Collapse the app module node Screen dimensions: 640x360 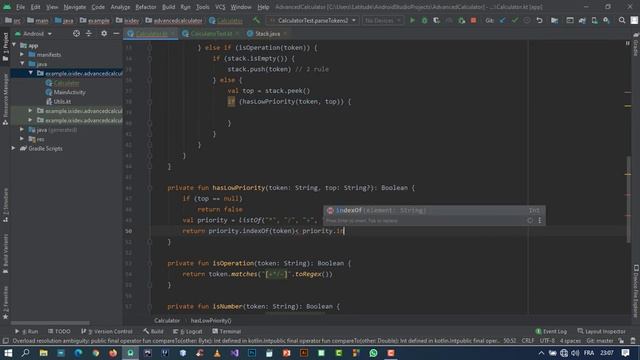pos(14,45)
